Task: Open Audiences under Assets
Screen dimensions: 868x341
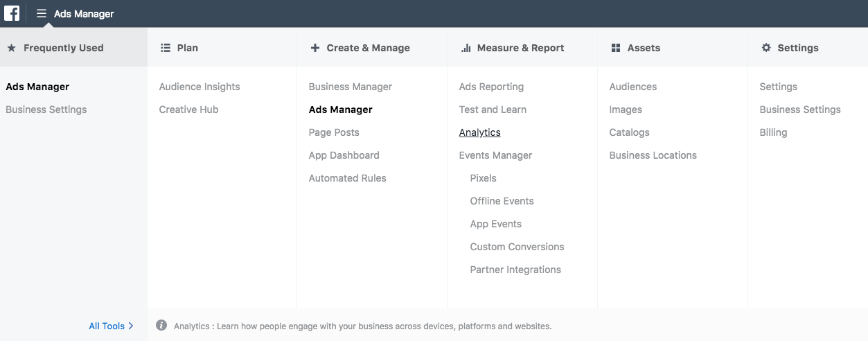Action: 633,87
